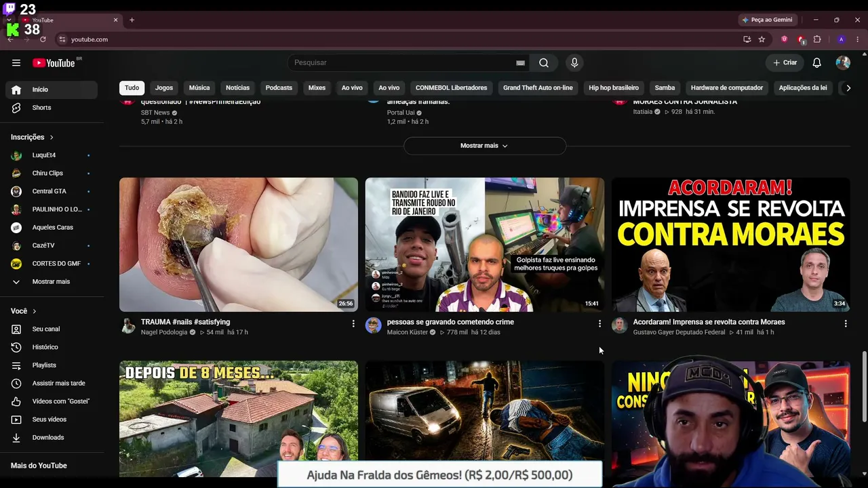This screenshot has height=488, width=868.
Task: Go back with the browser back arrow
Action: point(10,39)
